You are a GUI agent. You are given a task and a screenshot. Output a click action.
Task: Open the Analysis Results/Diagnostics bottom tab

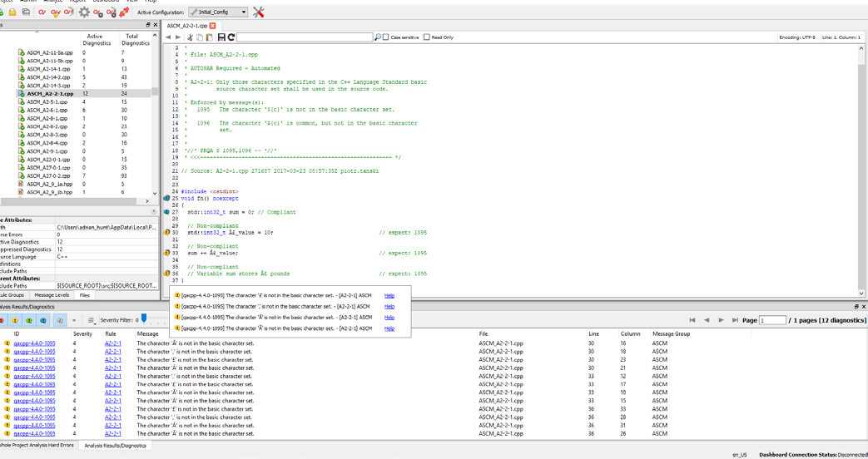pos(116,446)
